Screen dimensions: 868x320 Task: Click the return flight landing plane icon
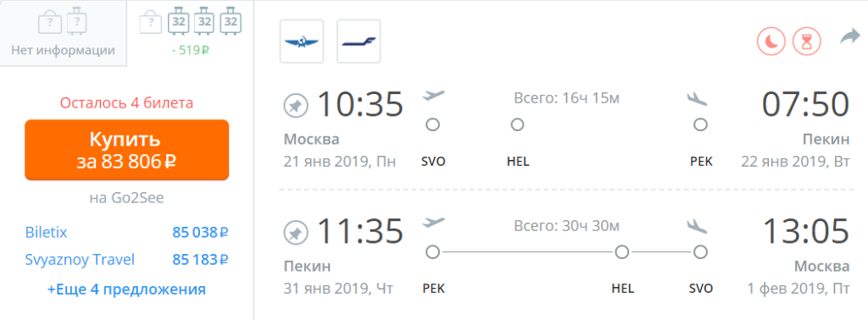click(697, 225)
